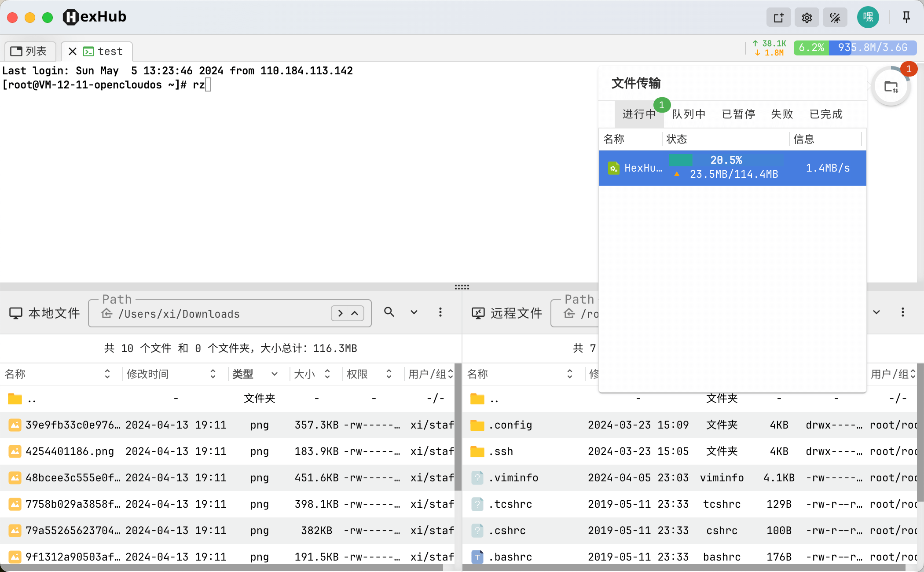Click the 嘿 account avatar

click(868, 17)
